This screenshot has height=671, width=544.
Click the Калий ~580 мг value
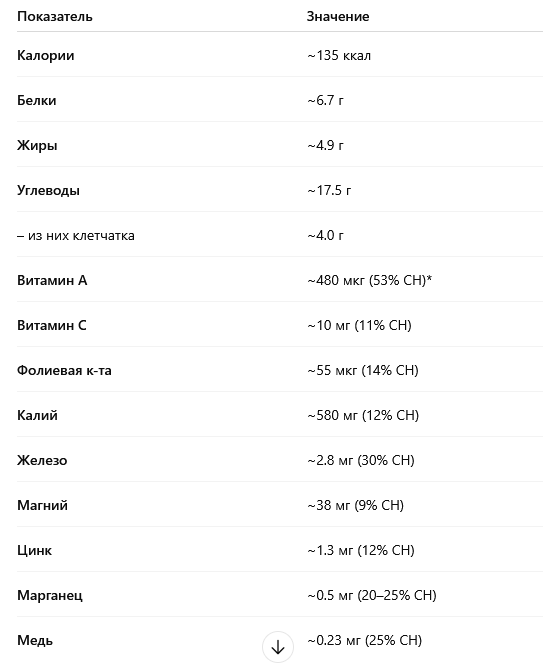coord(363,415)
